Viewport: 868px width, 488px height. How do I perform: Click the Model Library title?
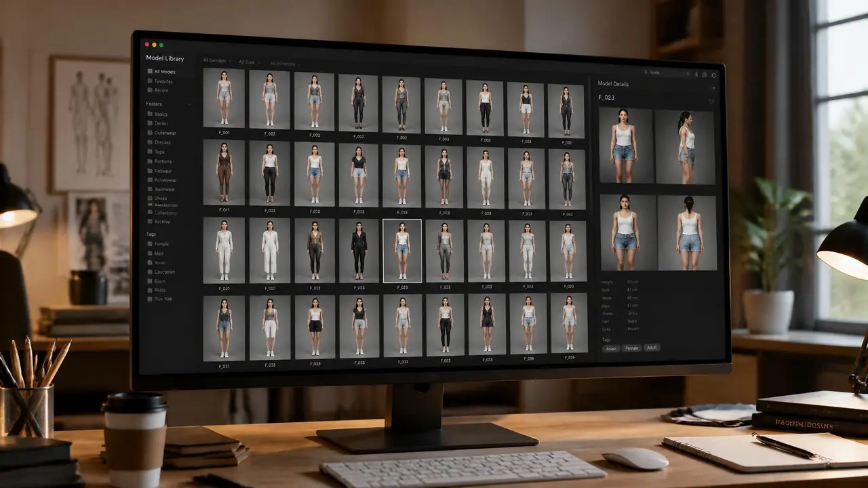(x=165, y=58)
